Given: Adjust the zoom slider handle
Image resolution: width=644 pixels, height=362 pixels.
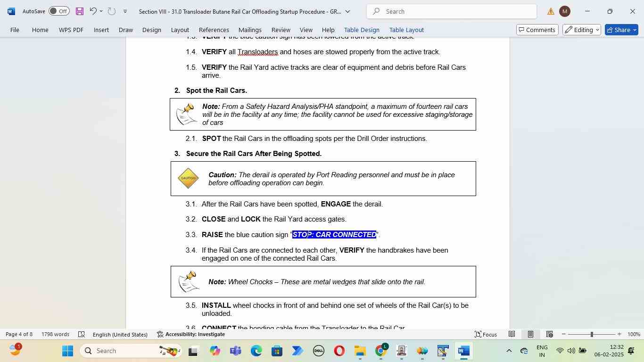Looking at the screenshot, I should click(592, 334).
